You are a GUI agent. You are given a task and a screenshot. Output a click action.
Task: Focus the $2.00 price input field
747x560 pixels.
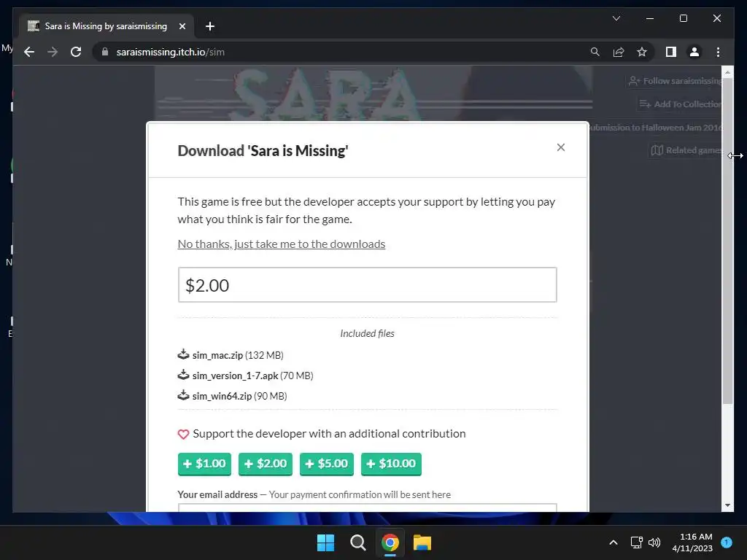point(368,285)
